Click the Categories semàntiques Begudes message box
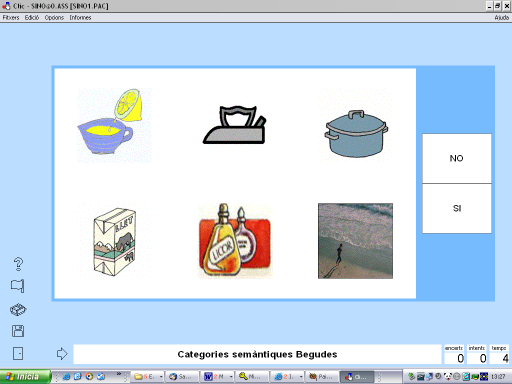The height and width of the screenshot is (384, 512). (x=257, y=354)
